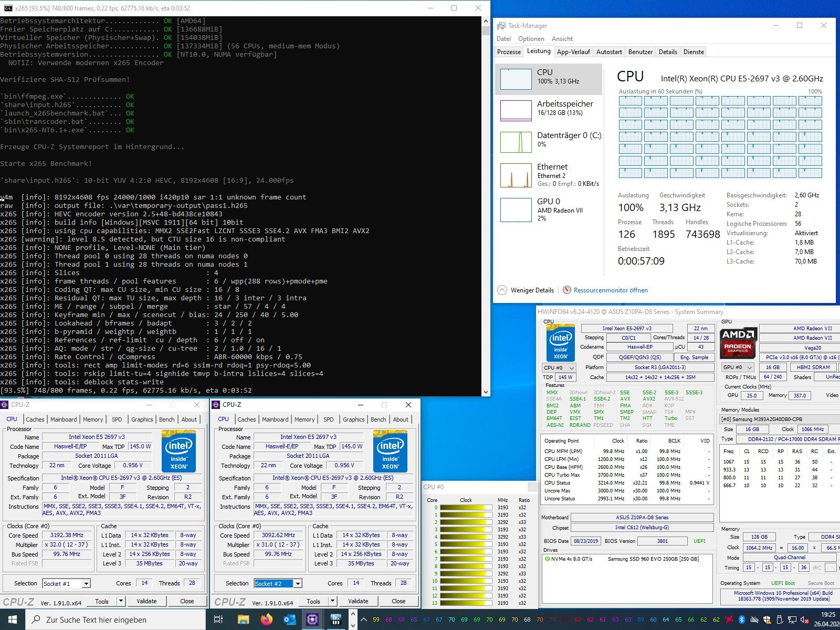Select the CPU graph thumbnail in Task-Manager
The width and height of the screenshot is (840, 630).
(516, 79)
